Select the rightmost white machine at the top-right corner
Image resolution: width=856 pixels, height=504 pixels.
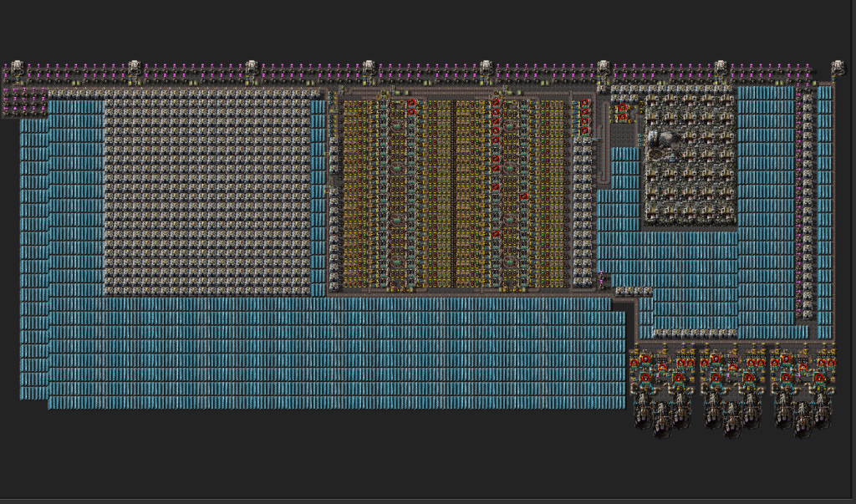[838, 67]
